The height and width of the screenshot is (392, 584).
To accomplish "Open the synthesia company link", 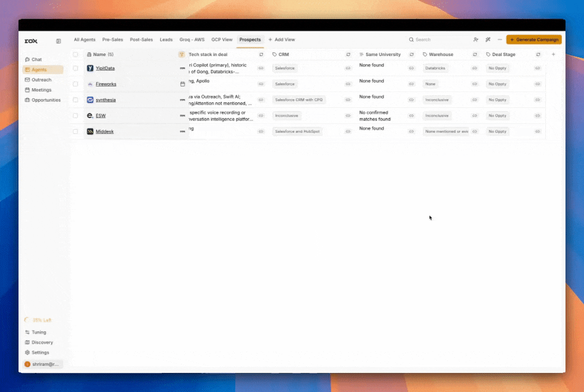I will coord(106,100).
